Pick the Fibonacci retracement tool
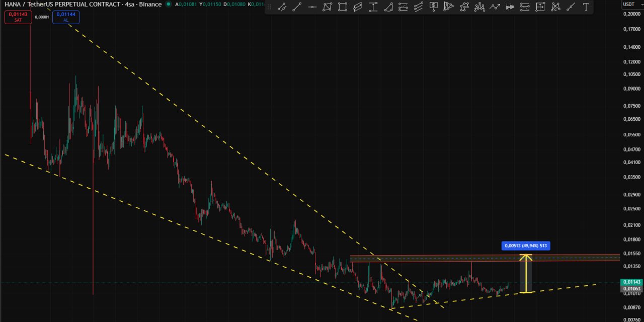 pyautogui.click(x=403, y=7)
